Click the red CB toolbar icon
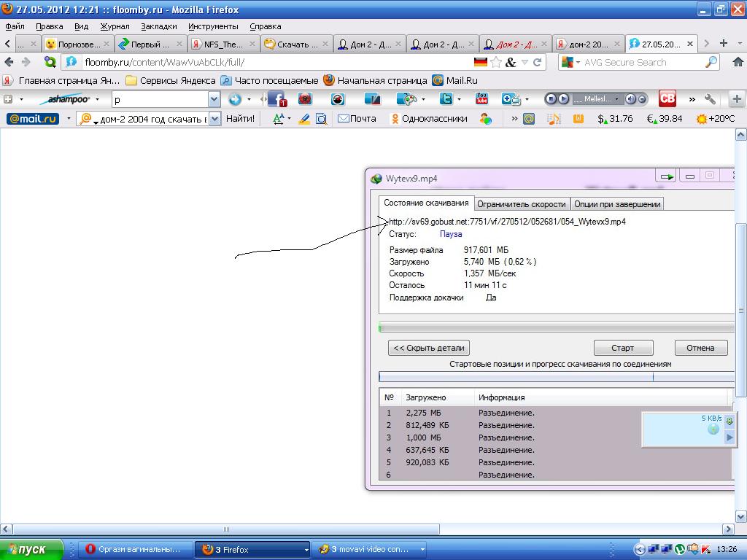The image size is (747, 560). click(667, 98)
